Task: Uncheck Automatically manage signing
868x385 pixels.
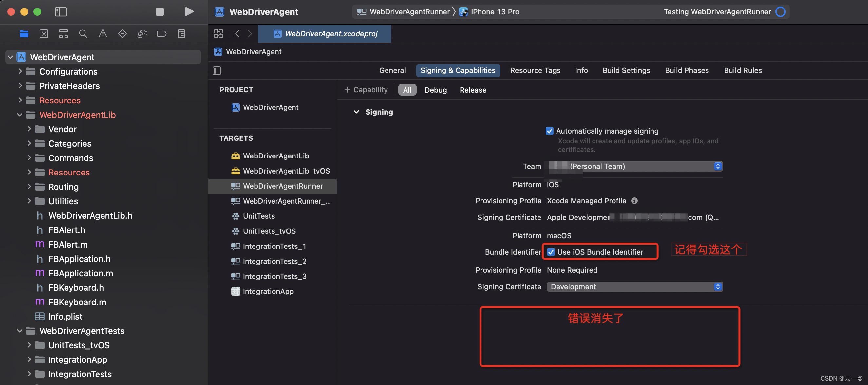Action: (549, 131)
